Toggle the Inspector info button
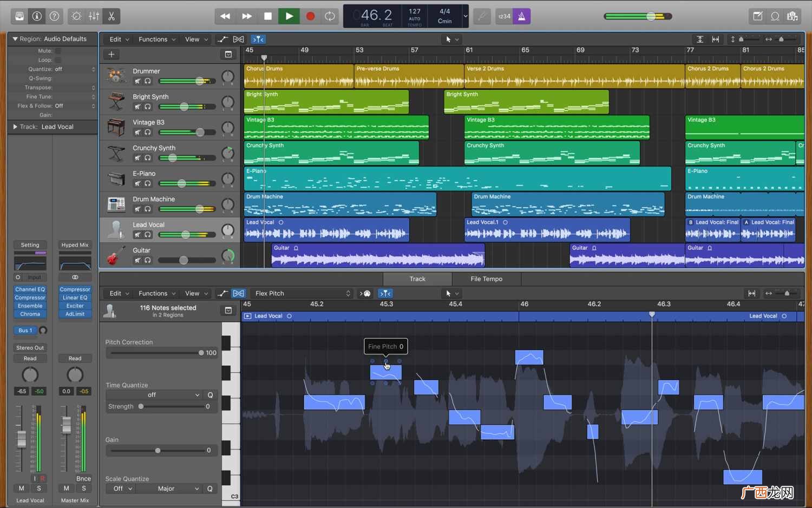812x508 pixels. pyautogui.click(x=37, y=16)
